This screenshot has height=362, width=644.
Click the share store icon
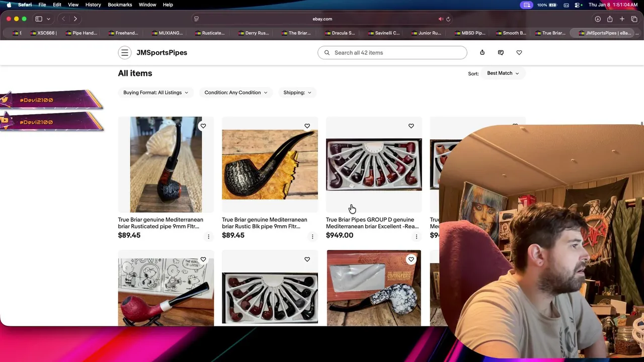point(482,52)
